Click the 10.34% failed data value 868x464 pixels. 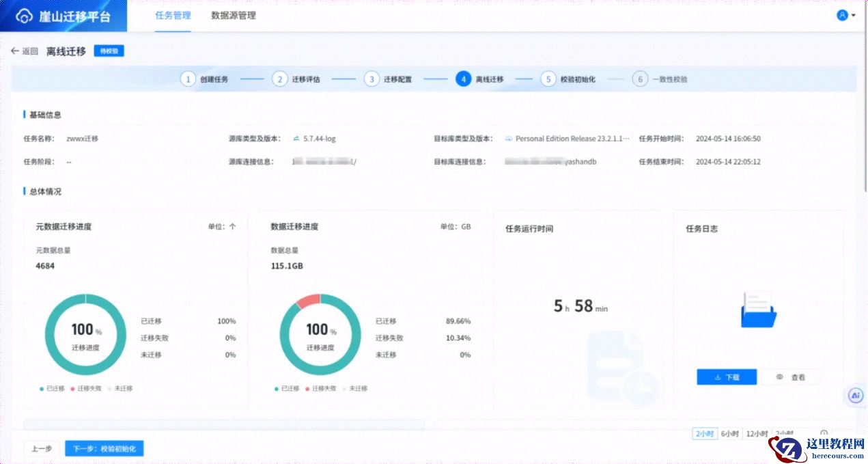[x=458, y=338]
